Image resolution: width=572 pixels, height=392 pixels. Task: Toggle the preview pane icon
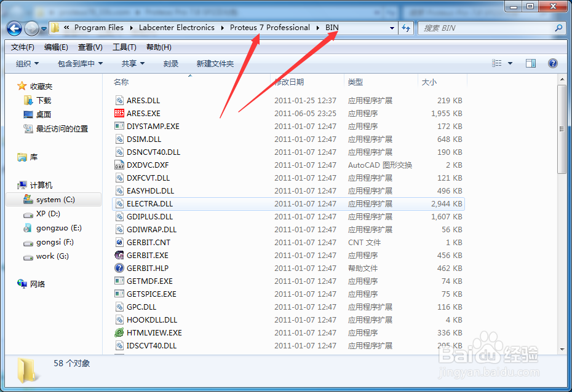531,63
